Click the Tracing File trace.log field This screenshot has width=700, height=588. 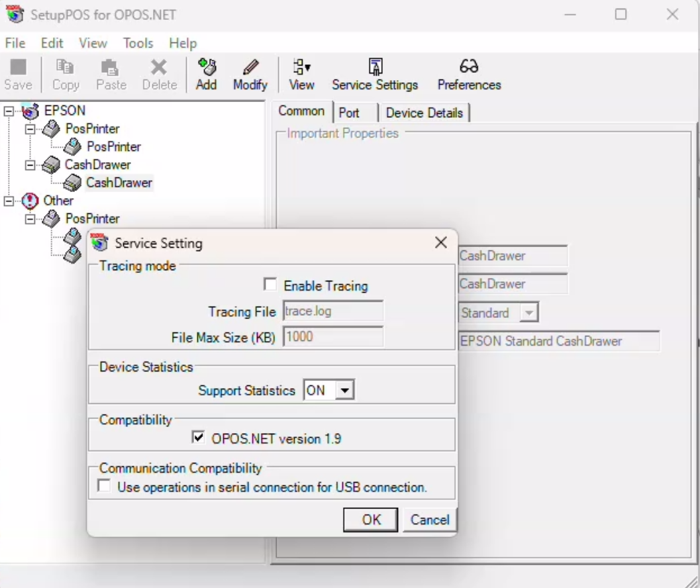333,311
